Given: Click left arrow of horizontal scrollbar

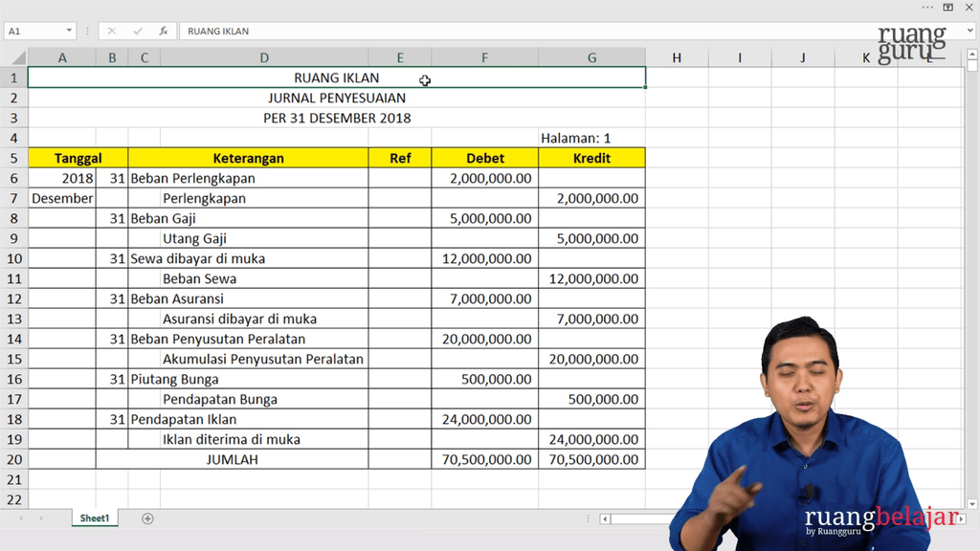Looking at the screenshot, I should [605, 518].
